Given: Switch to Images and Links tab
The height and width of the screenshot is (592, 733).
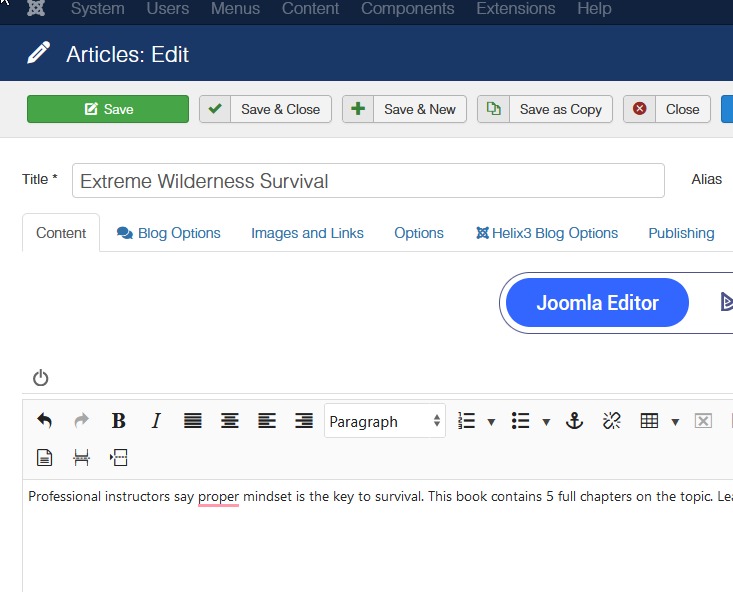Looking at the screenshot, I should (x=307, y=233).
